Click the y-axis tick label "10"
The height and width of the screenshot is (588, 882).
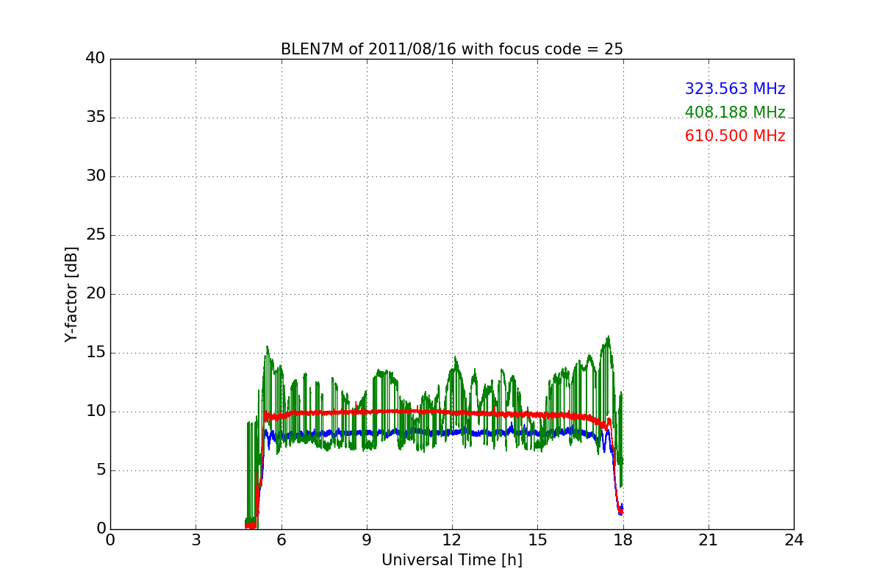click(96, 412)
